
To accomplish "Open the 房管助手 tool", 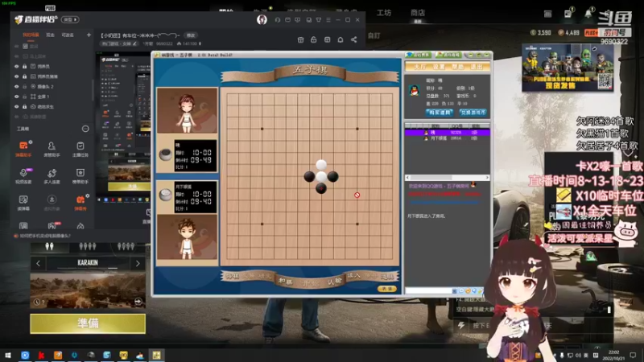I will click(52, 149).
